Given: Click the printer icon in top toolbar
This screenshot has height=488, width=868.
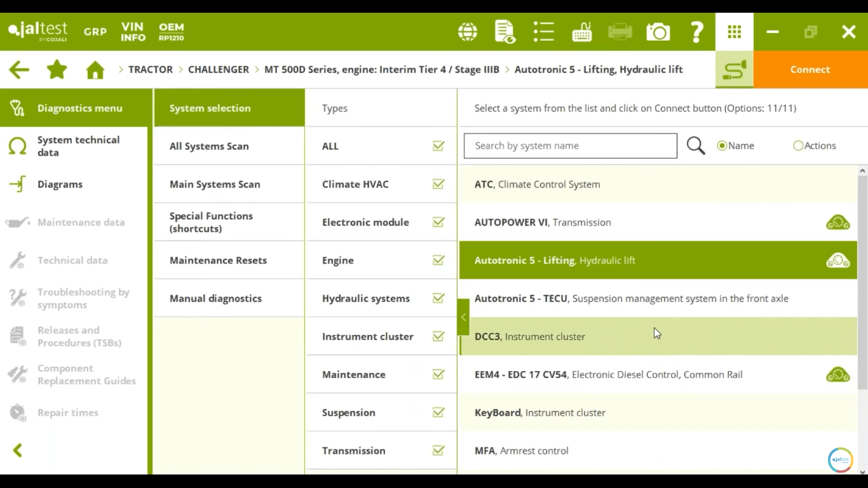Looking at the screenshot, I should point(620,32).
